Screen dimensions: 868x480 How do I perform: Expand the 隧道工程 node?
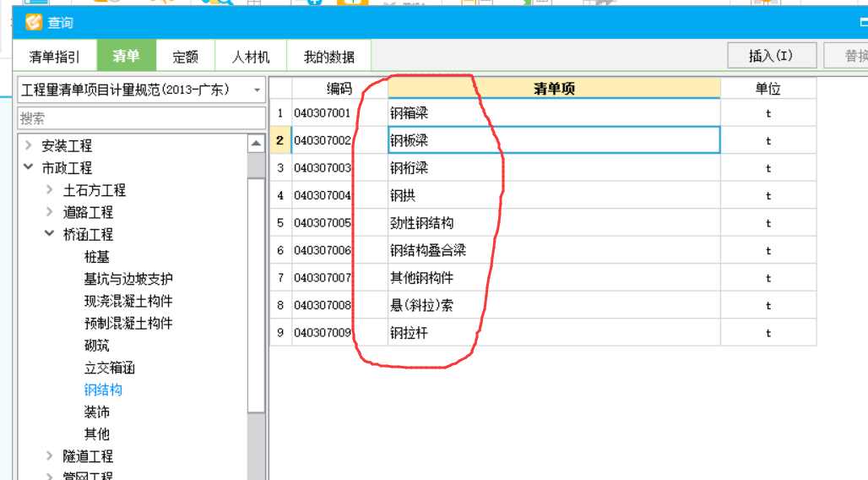(x=50, y=455)
